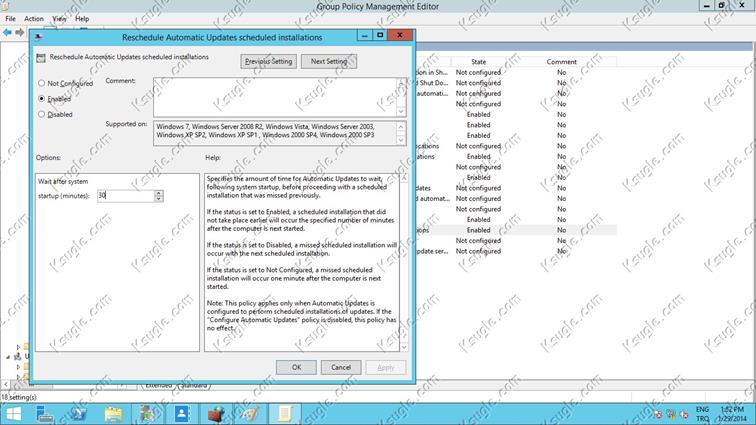Select the Enabled radio button

click(x=41, y=98)
